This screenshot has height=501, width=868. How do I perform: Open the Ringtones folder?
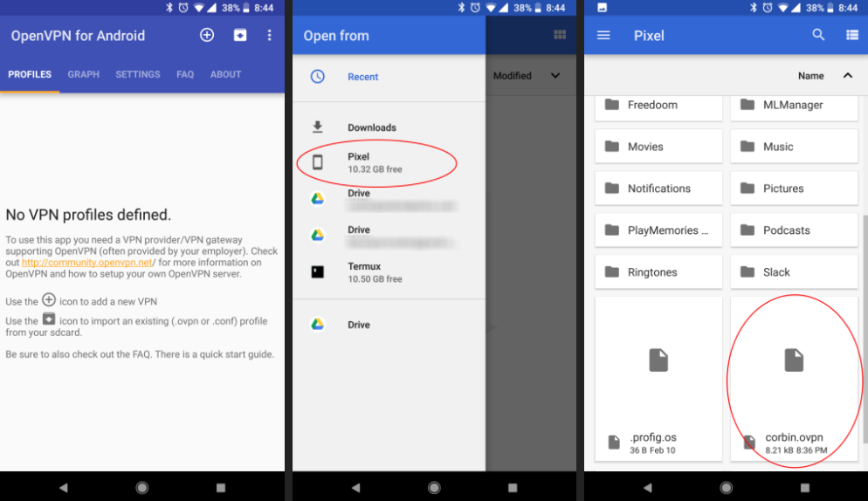point(658,272)
